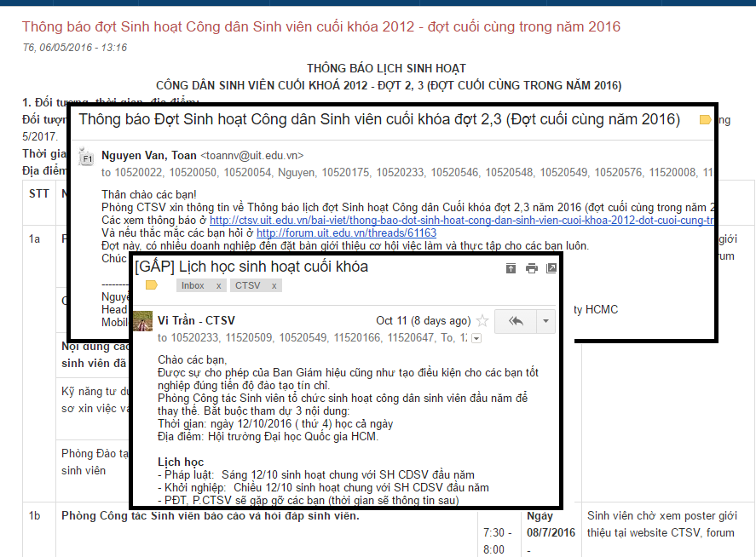756x557 pixels.
Task: Open email in new window icon
Action: pos(551,268)
